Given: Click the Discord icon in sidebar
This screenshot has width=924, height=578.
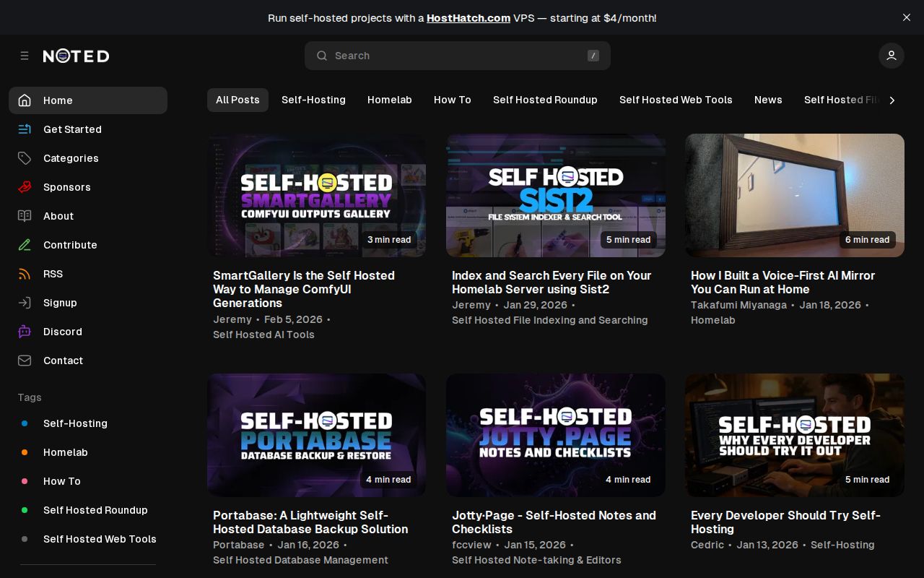Looking at the screenshot, I should 25,332.
